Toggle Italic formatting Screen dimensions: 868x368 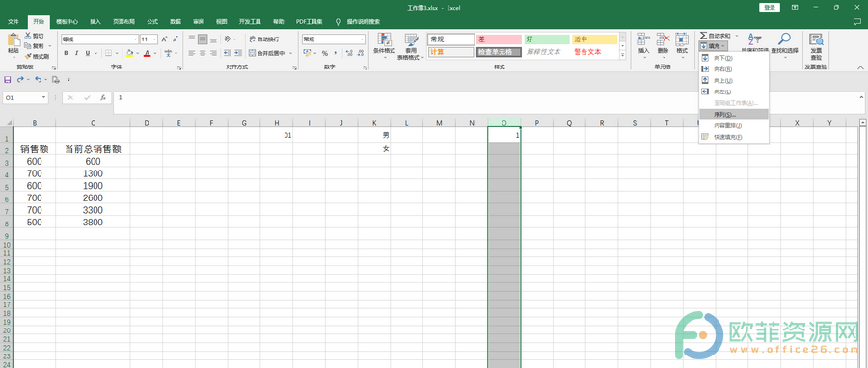pyautogui.click(x=76, y=53)
